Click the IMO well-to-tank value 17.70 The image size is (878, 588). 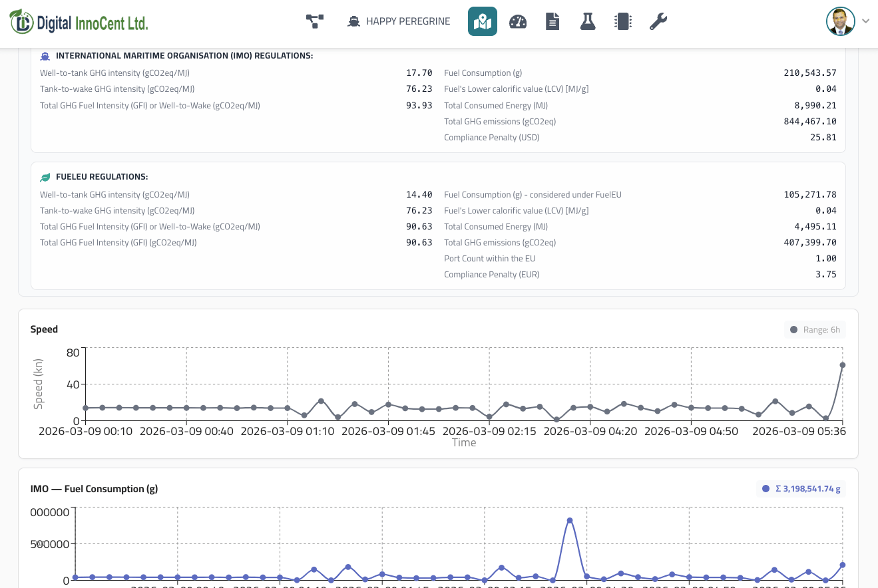pyautogui.click(x=419, y=73)
